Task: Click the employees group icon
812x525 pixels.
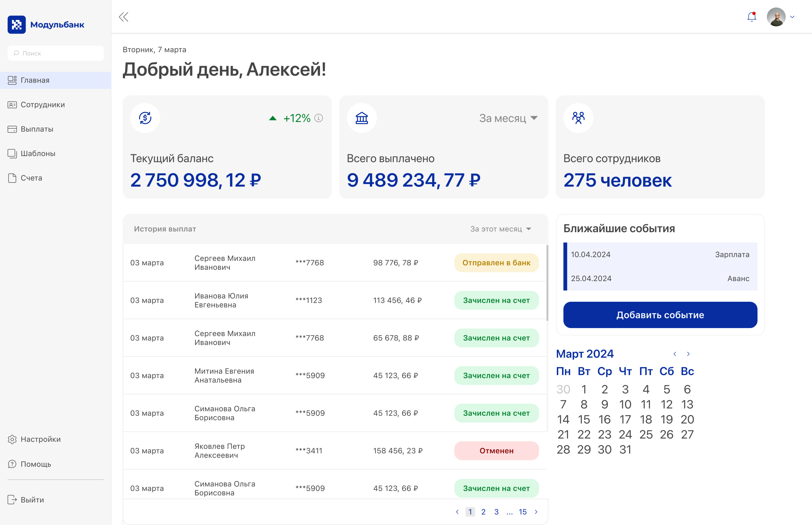Action: point(578,118)
